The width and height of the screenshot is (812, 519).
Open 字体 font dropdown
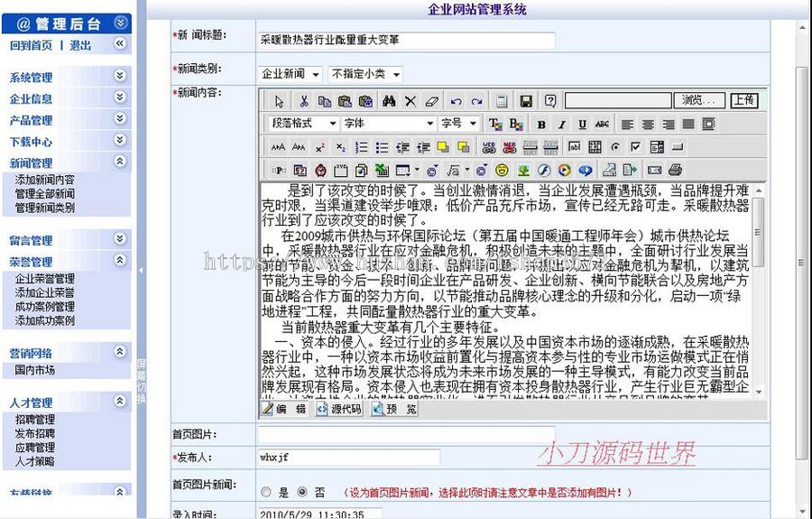pos(388,124)
